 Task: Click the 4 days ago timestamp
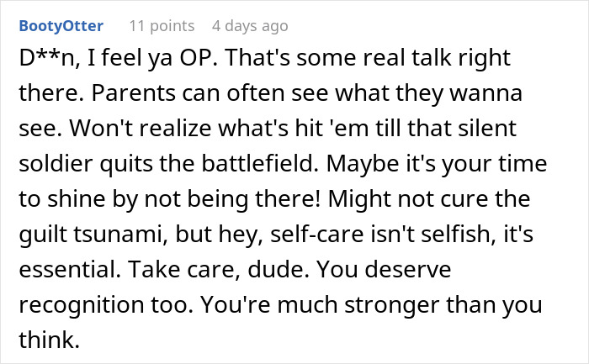point(249,26)
